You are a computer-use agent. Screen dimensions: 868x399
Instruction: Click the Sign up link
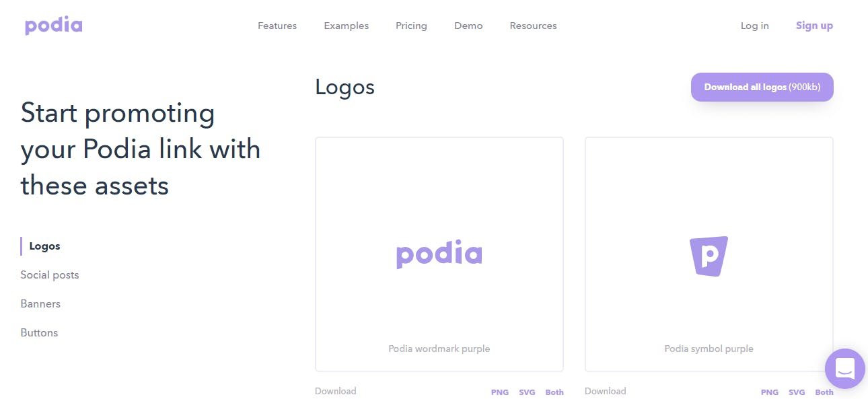point(814,26)
